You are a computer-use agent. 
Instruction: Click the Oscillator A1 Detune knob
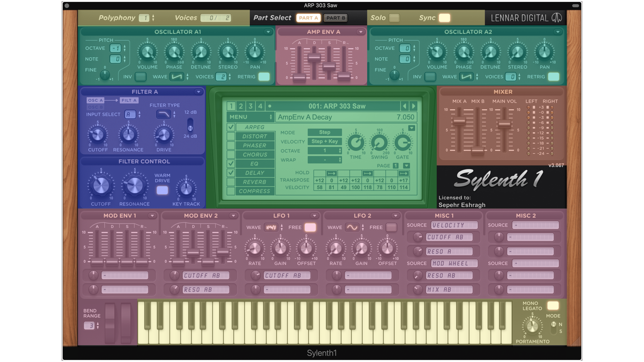point(201,52)
